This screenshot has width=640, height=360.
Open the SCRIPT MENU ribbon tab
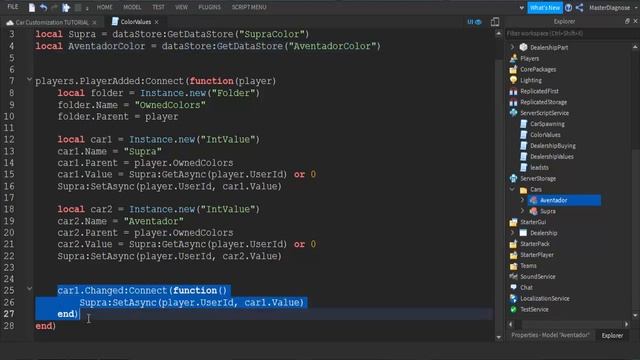point(249,7)
